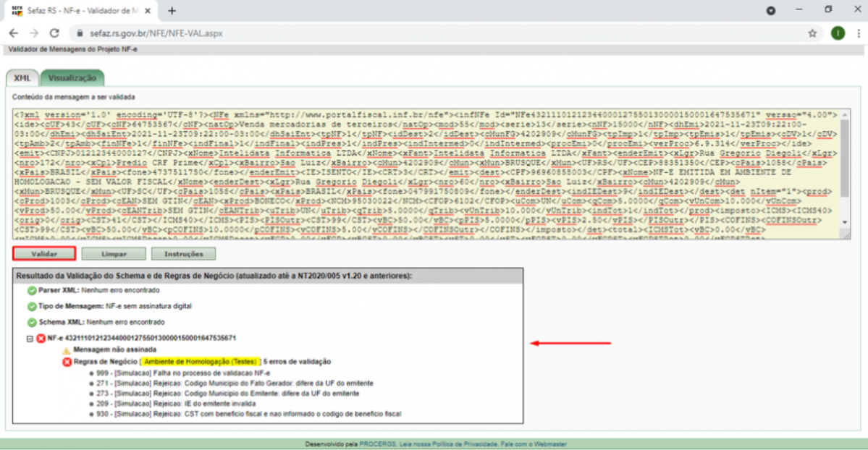Switch to the Visualização tab

72,78
